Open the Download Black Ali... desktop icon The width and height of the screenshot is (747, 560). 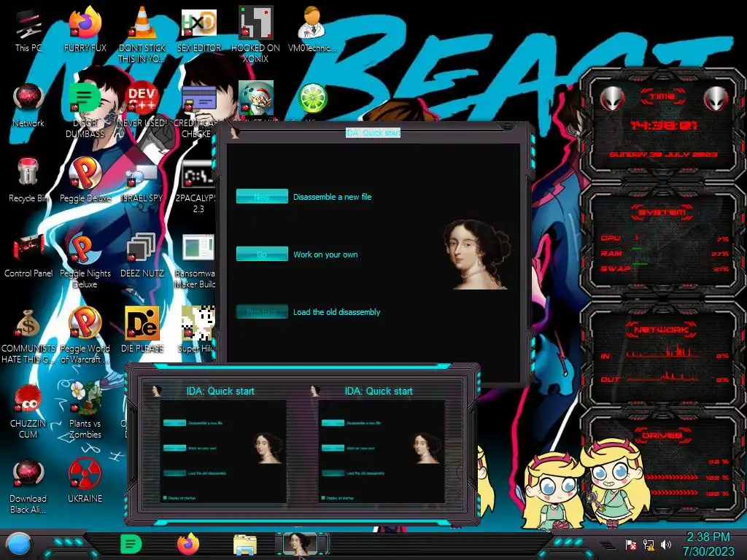[x=28, y=486]
